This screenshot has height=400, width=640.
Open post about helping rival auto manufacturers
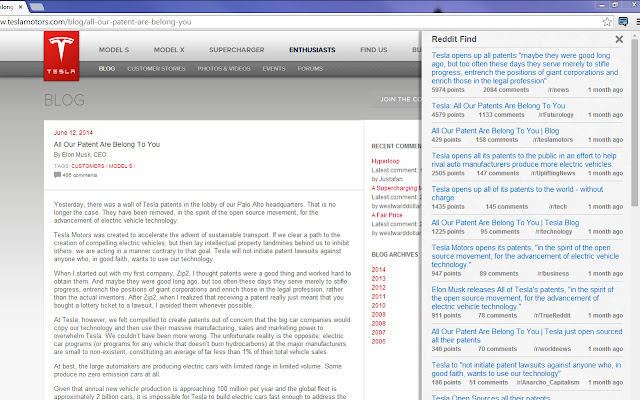pyautogui.click(x=524, y=160)
